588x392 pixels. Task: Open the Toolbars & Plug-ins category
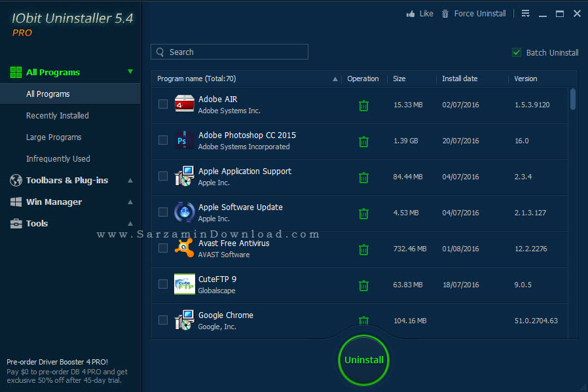click(x=67, y=180)
